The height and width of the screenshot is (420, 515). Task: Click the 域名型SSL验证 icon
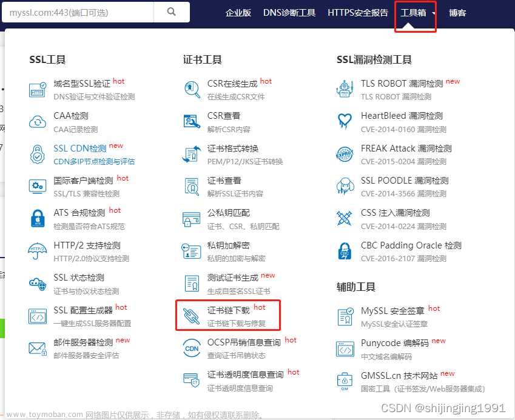click(x=38, y=90)
